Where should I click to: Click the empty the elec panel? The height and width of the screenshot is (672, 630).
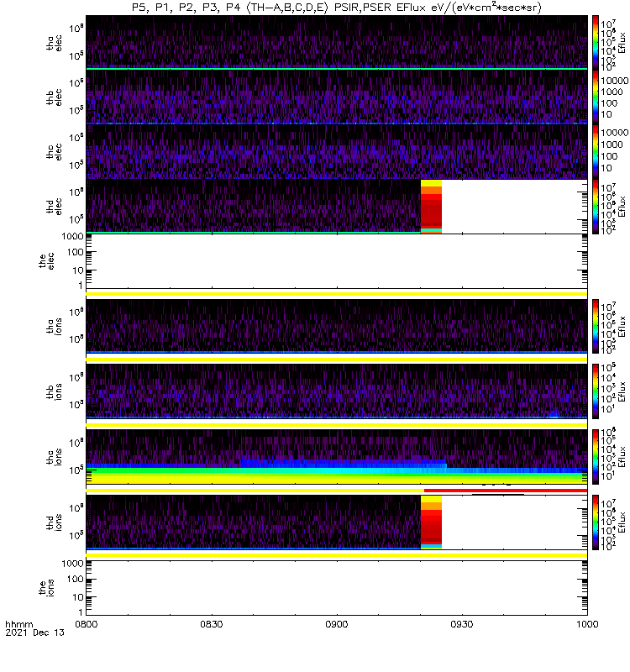pyautogui.click(x=337, y=261)
